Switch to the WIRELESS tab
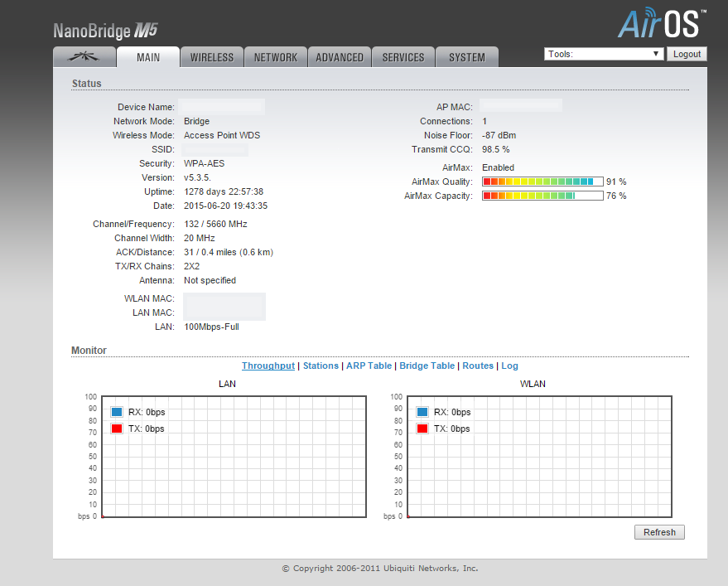728x586 pixels. [x=212, y=57]
